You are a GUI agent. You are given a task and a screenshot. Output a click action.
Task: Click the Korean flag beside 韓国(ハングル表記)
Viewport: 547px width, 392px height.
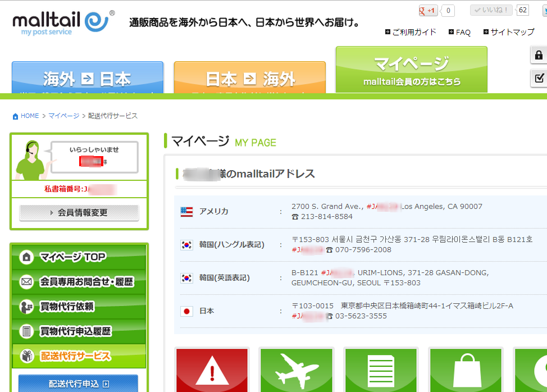[x=186, y=245]
